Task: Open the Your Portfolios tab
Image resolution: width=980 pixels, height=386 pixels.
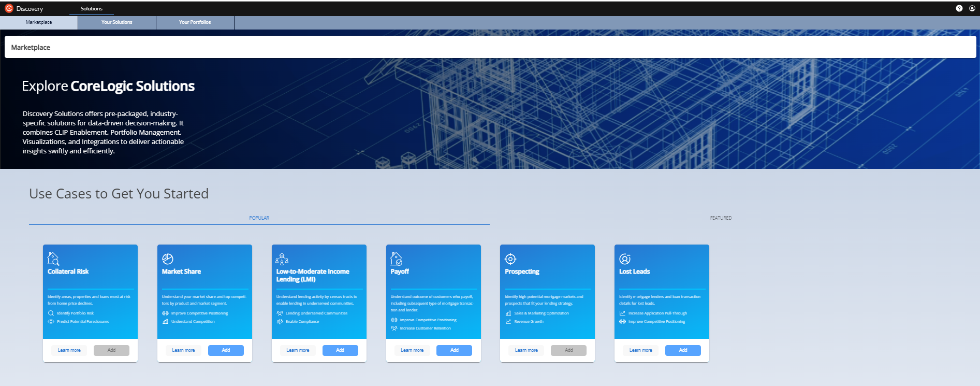Action: point(195,22)
